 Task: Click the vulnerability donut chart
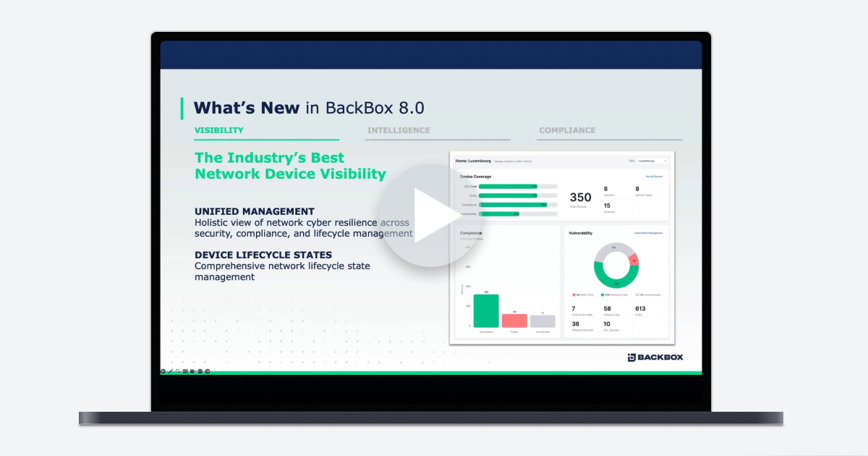(616, 265)
